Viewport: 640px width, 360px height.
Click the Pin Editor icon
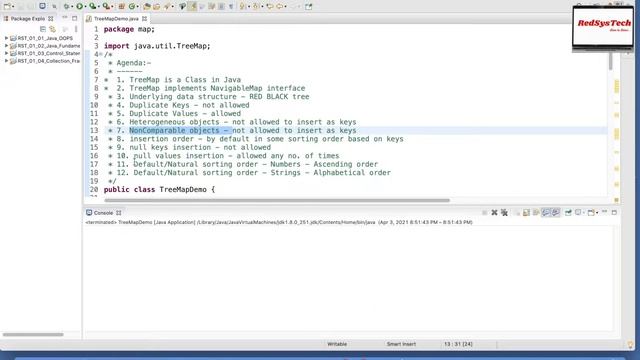[309, 6]
